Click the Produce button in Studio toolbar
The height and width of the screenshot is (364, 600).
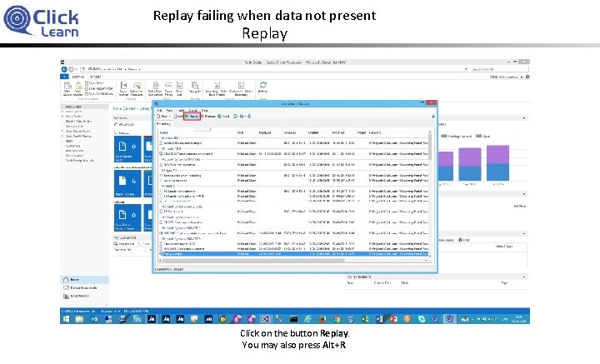pos(208,116)
